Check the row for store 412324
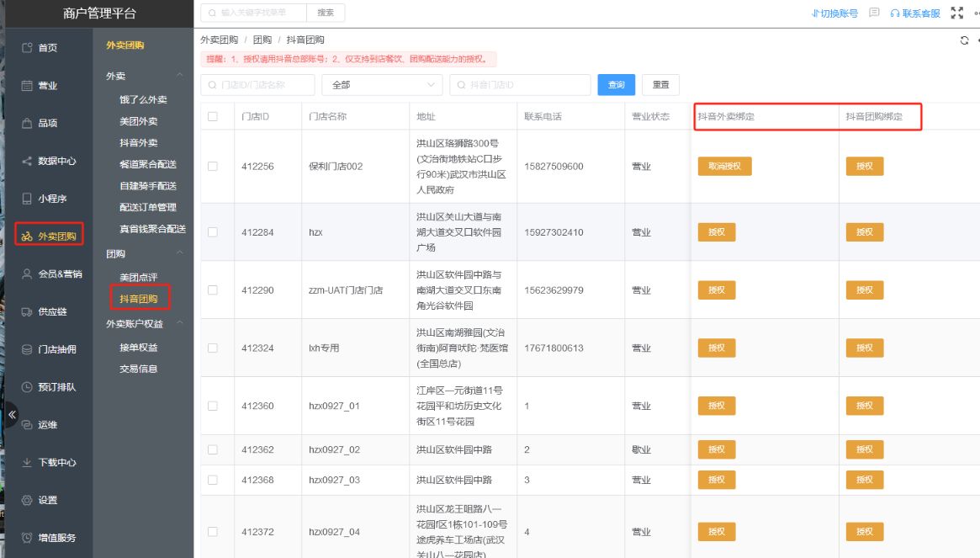The height and width of the screenshot is (558, 980). [213, 348]
